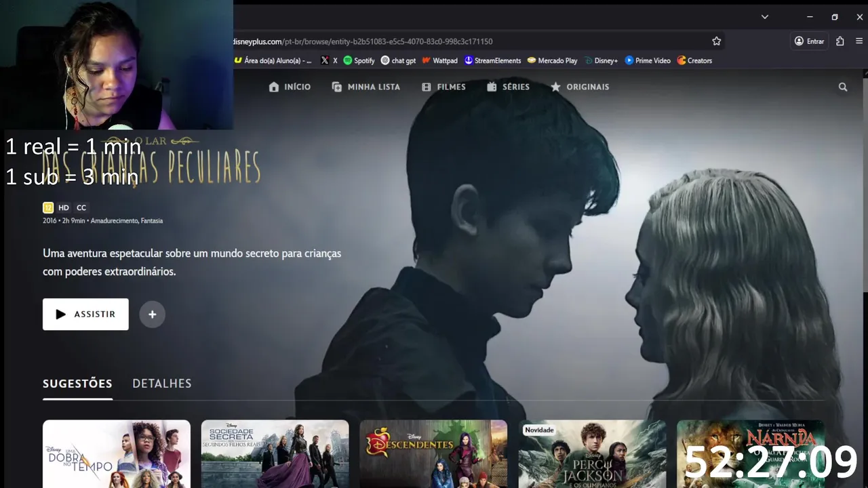The image size is (868, 488).
Task: Open the Início home navigation item
Action: (x=290, y=87)
